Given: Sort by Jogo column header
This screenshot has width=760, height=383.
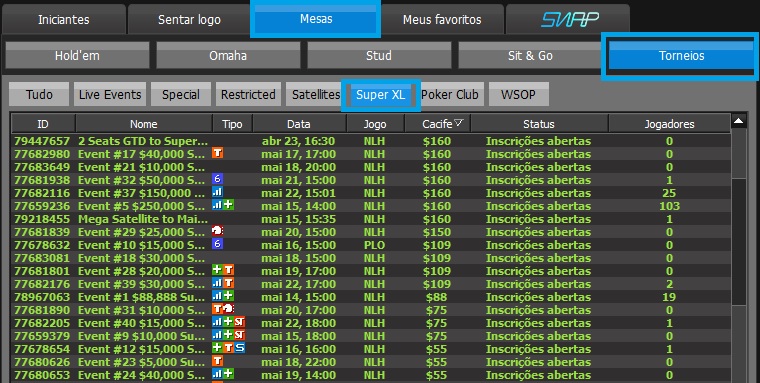Looking at the screenshot, I should 375,124.
